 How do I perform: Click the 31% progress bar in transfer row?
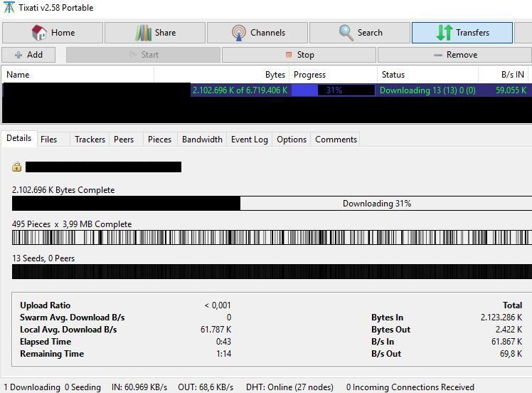(333, 90)
